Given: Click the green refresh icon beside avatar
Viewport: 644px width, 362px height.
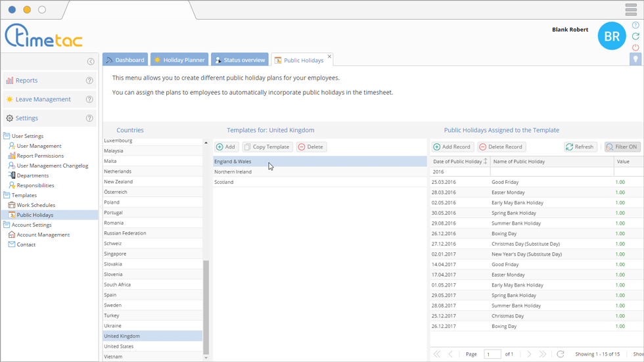Looking at the screenshot, I should pyautogui.click(x=635, y=37).
